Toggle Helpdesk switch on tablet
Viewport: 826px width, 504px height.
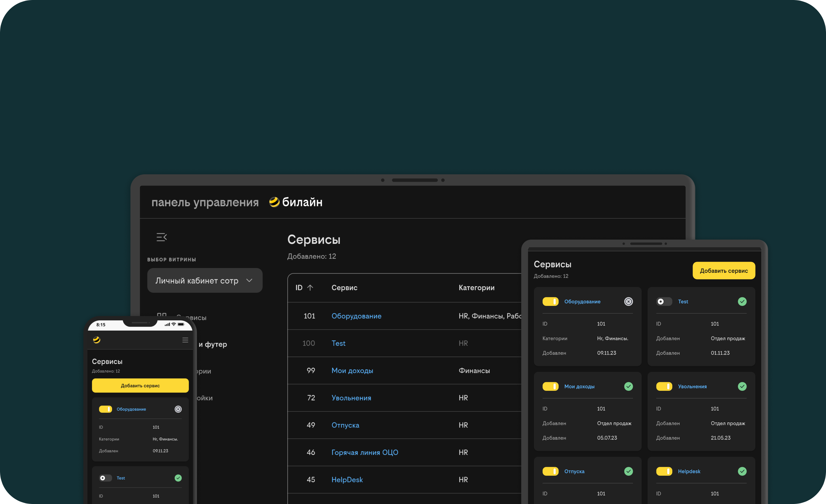(664, 471)
